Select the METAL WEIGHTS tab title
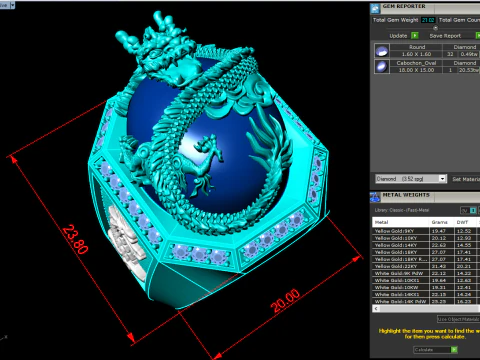480x360 pixels. click(x=406, y=195)
